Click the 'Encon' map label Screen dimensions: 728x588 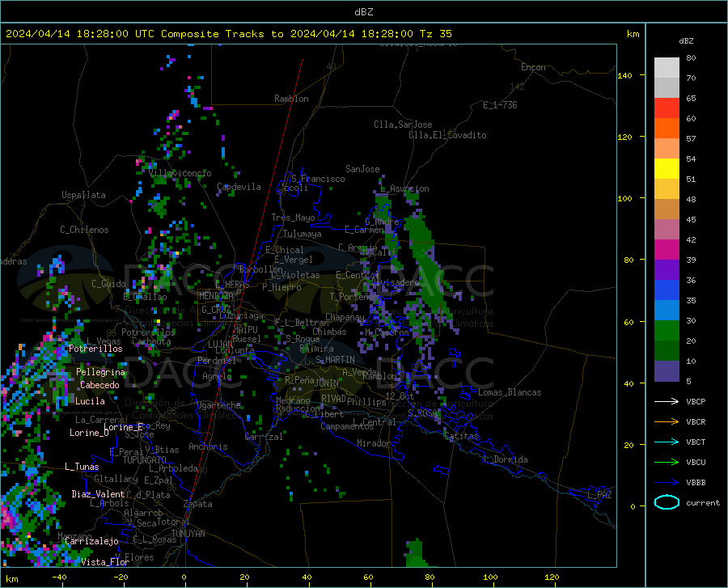pos(533,67)
